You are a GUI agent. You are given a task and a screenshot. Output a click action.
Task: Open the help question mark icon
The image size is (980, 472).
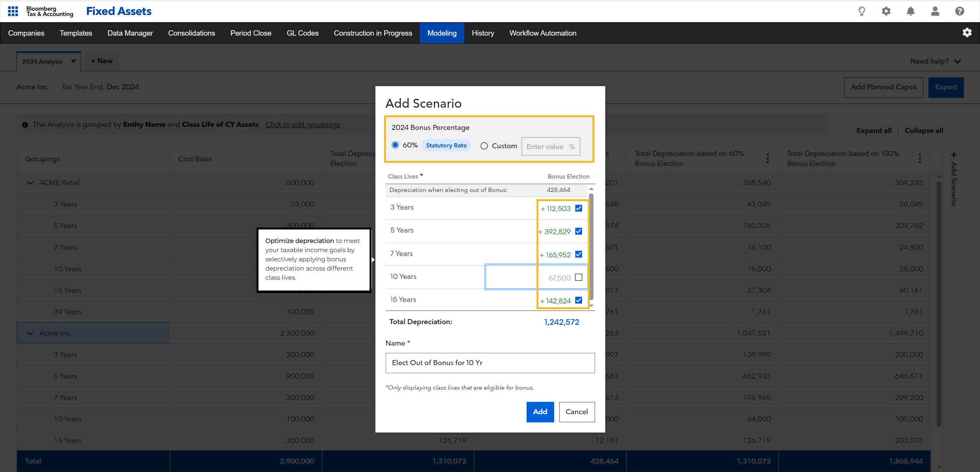[x=959, y=11]
